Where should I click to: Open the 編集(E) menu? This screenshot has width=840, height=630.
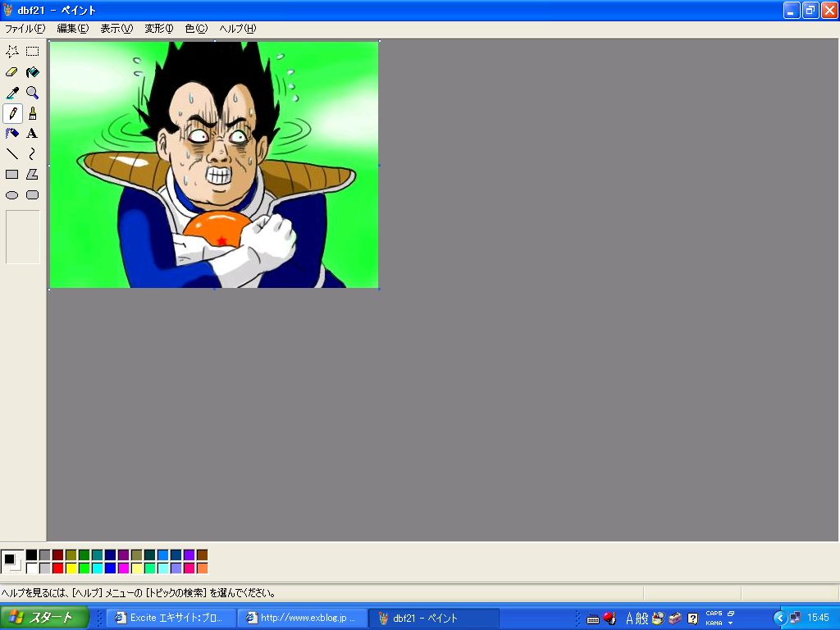(x=73, y=29)
